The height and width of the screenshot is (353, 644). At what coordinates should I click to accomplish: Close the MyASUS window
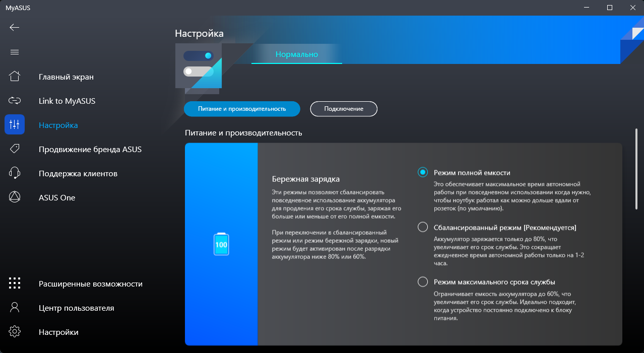(x=632, y=8)
